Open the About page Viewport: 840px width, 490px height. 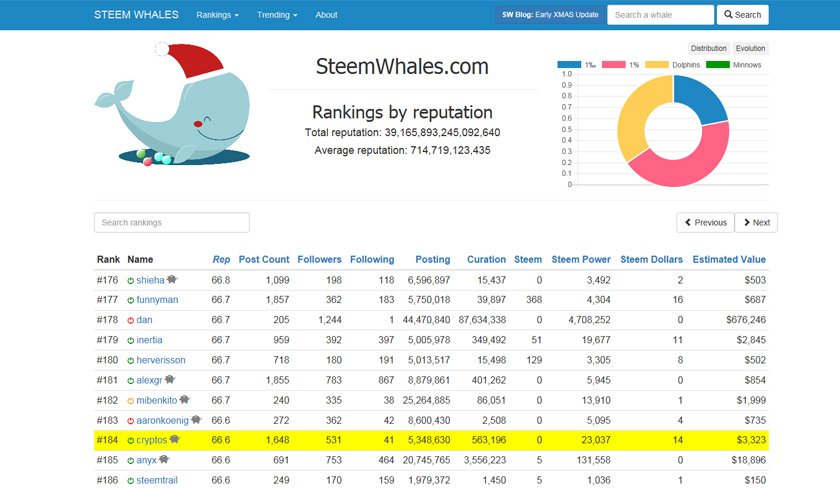(x=326, y=15)
